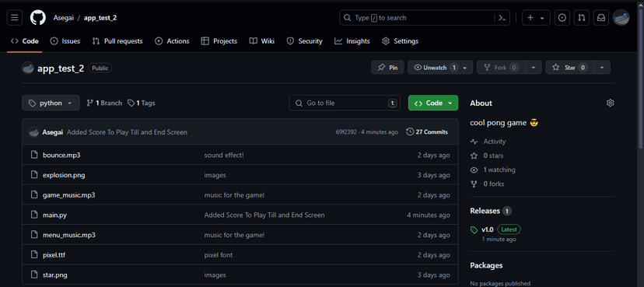Open the Projects tab
This screenshot has width=644, height=287.
[219, 41]
